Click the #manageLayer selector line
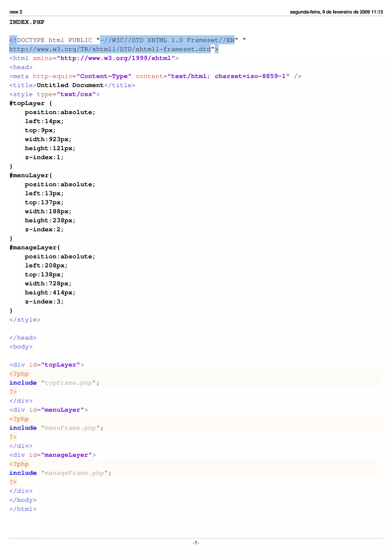The image size is (392, 555). pyautogui.click(x=34, y=247)
